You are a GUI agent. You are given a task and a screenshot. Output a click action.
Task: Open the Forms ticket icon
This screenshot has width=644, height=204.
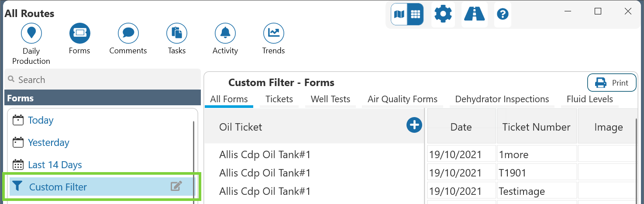[x=79, y=33]
